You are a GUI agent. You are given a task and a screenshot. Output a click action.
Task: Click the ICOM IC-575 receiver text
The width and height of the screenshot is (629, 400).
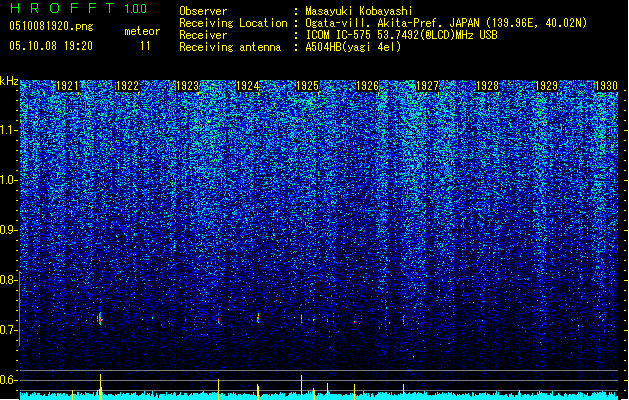click(x=401, y=35)
